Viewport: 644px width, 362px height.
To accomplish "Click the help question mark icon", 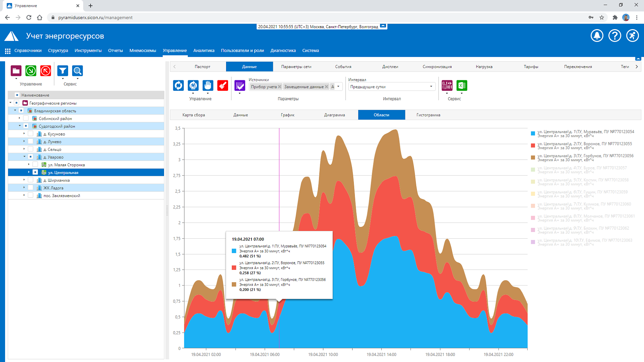I will [615, 36].
